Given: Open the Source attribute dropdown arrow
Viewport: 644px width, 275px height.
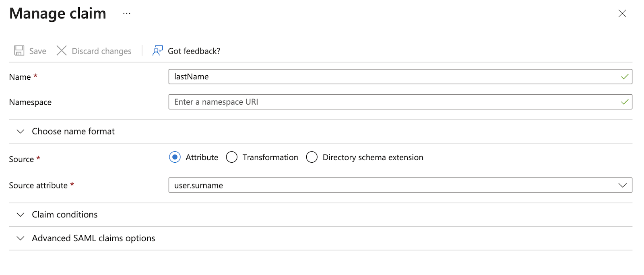Looking at the screenshot, I should pyautogui.click(x=622, y=185).
